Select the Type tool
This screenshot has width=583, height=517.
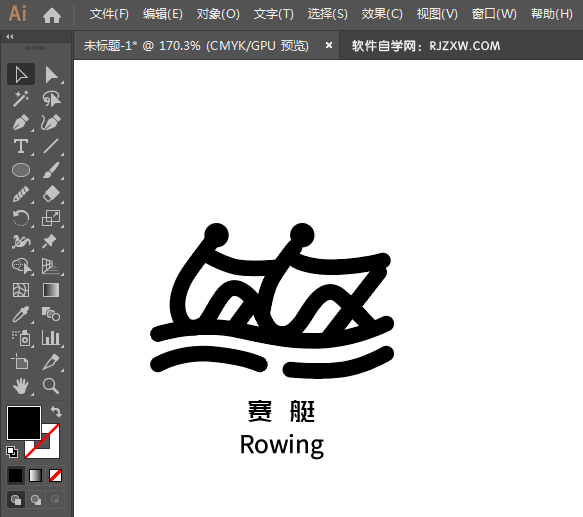21,146
